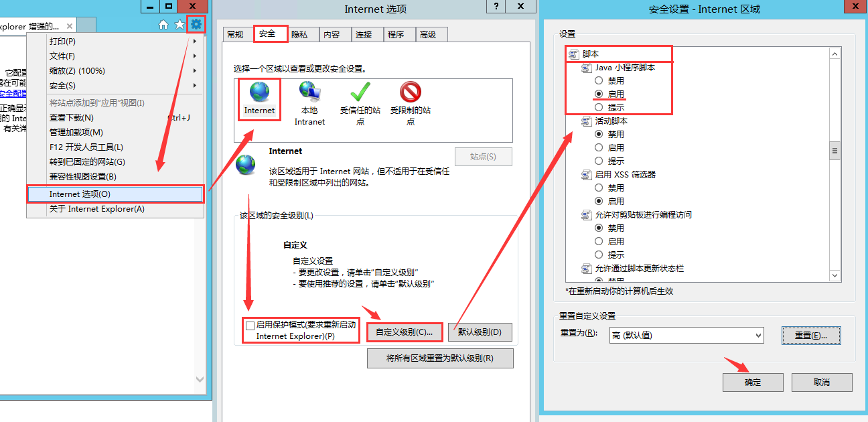Image resolution: width=868 pixels, height=422 pixels.
Task: Select the 受限制的站点 red prohibited icon
Action: point(411,92)
